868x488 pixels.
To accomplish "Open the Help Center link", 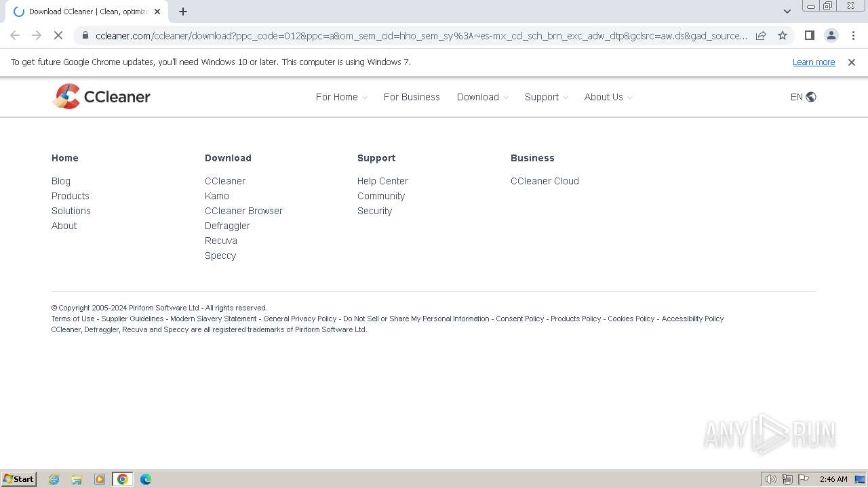I will click(x=383, y=181).
